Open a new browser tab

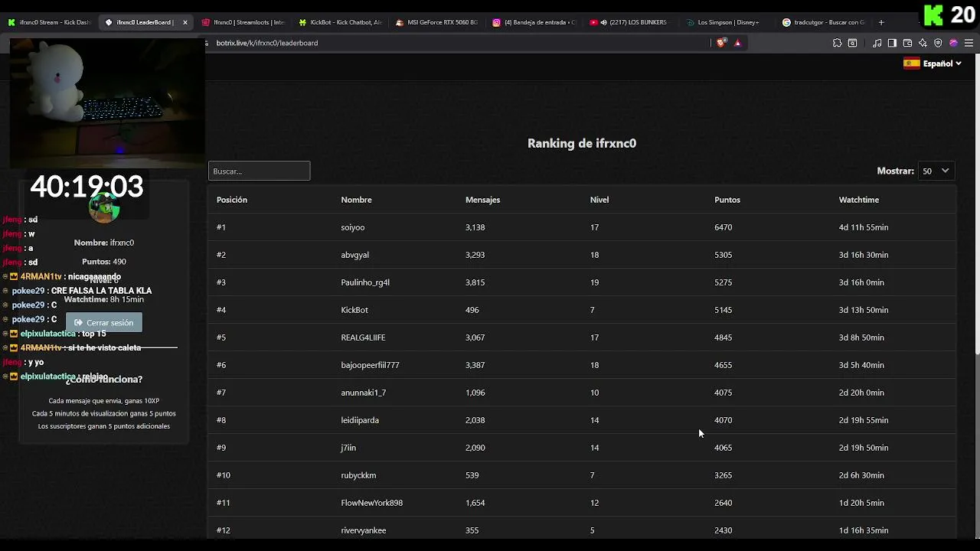(x=881, y=23)
